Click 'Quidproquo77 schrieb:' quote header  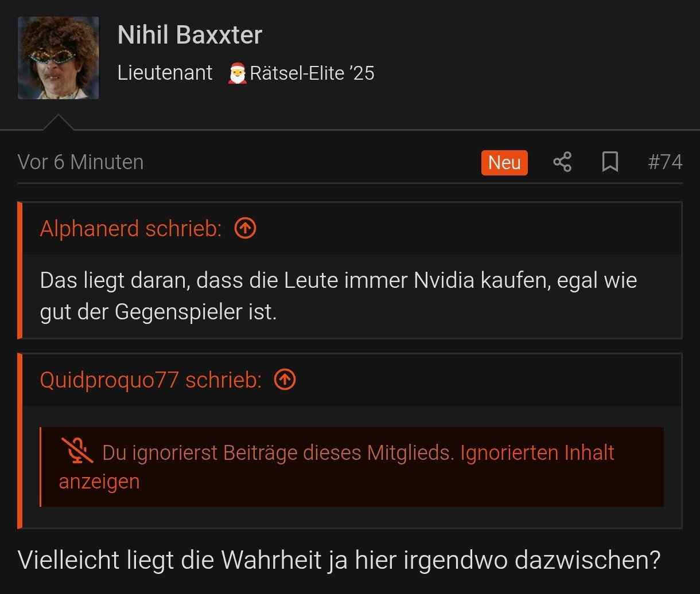point(151,380)
